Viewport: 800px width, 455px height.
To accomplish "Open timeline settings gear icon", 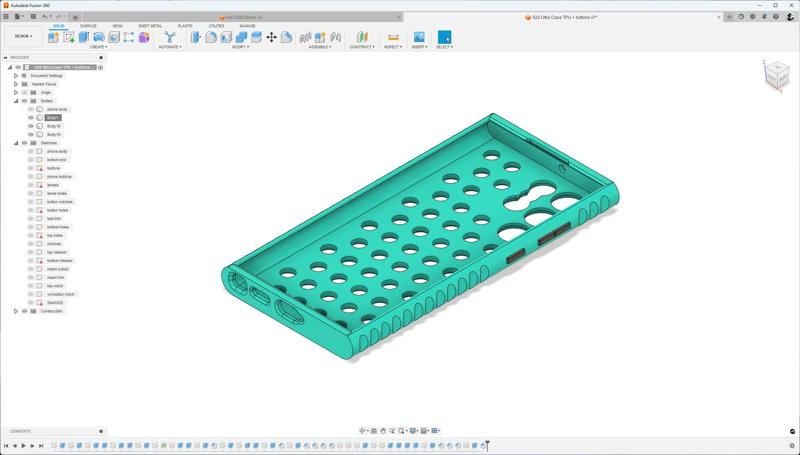I will click(x=792, y=446).
